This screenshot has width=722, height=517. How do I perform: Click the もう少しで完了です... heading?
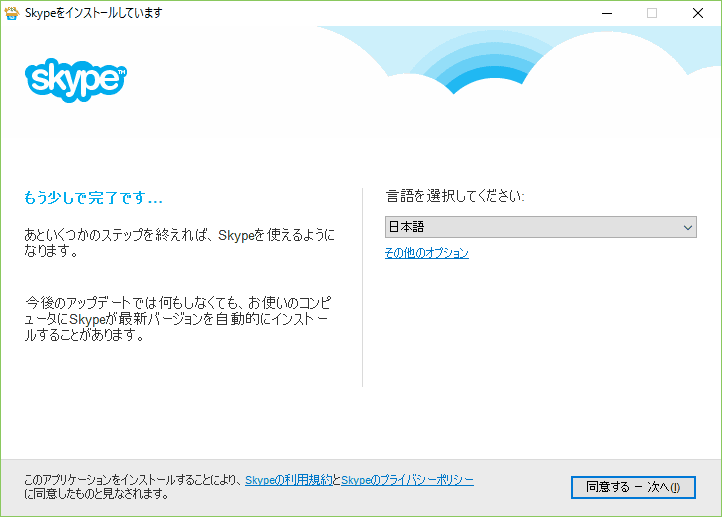pyautogui.click(x=93, y=198)
